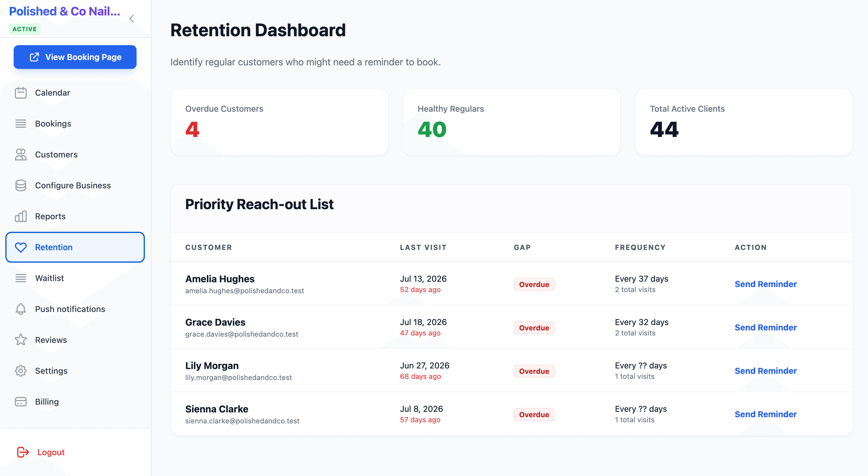Viewport: 868px width, 476px height.
Task: Click the Polished & Co Nail business title
Action: [x=65, y=11]
